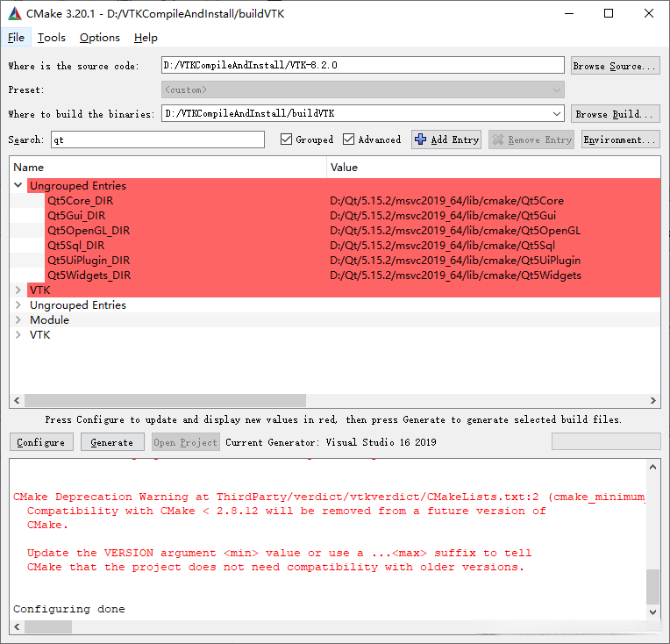670x644 pixels.
Task: Click the output log horizontal scrollbar thumb
Action: coord(48,627)
